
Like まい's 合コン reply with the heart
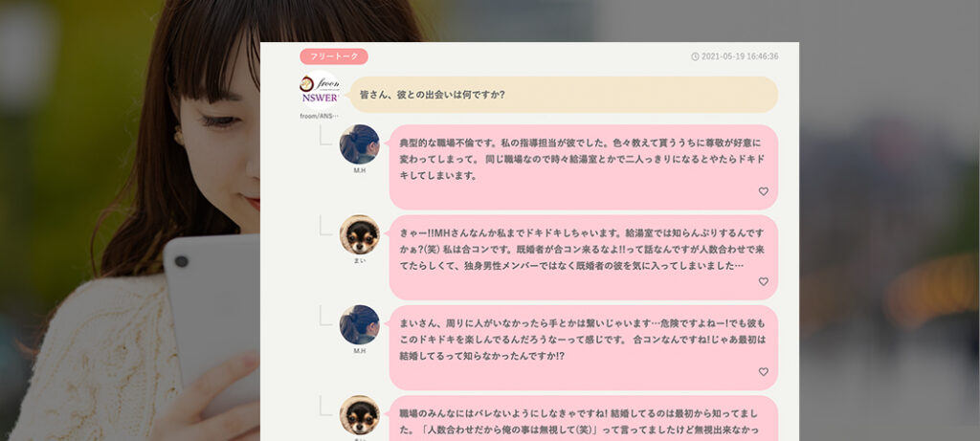[763, 281]
